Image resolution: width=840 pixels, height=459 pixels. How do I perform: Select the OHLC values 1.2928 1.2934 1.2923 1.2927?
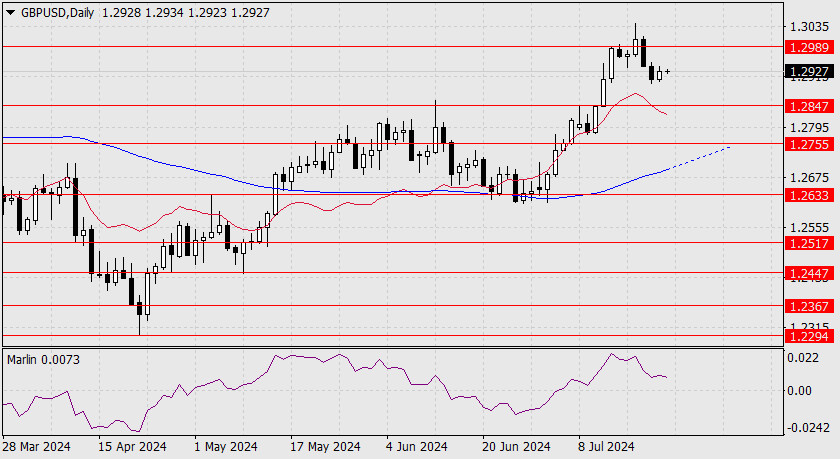pos(185,12)
